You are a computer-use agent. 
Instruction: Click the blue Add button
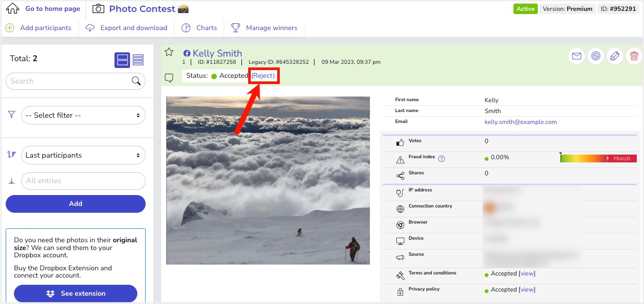click(x=76, y=204)
